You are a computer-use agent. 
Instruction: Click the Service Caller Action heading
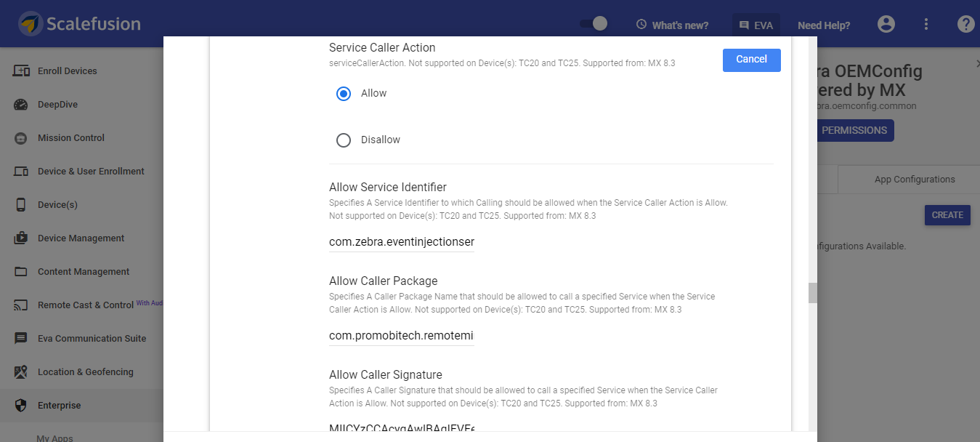[382, 47]
